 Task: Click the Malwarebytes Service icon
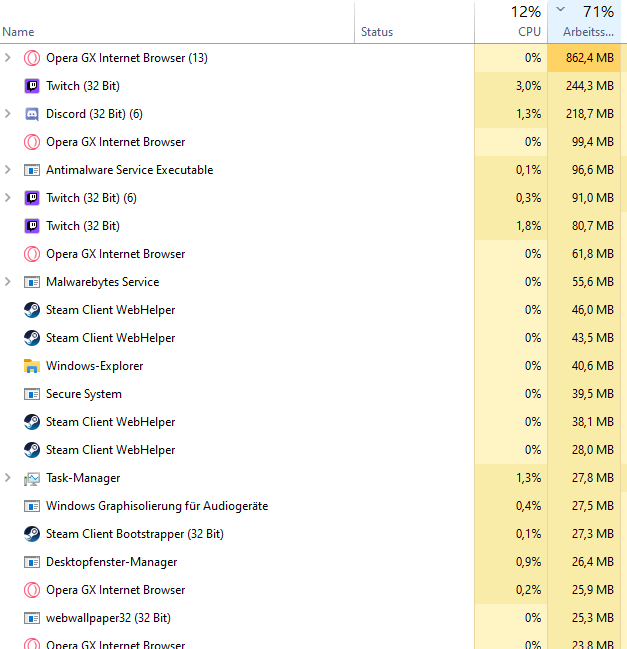coord(32,282)
